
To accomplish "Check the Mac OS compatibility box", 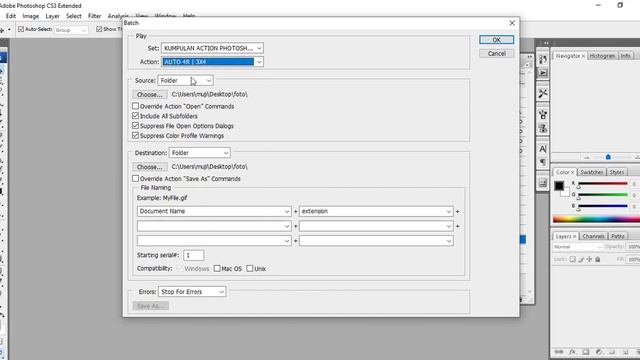I will point(217,268).
